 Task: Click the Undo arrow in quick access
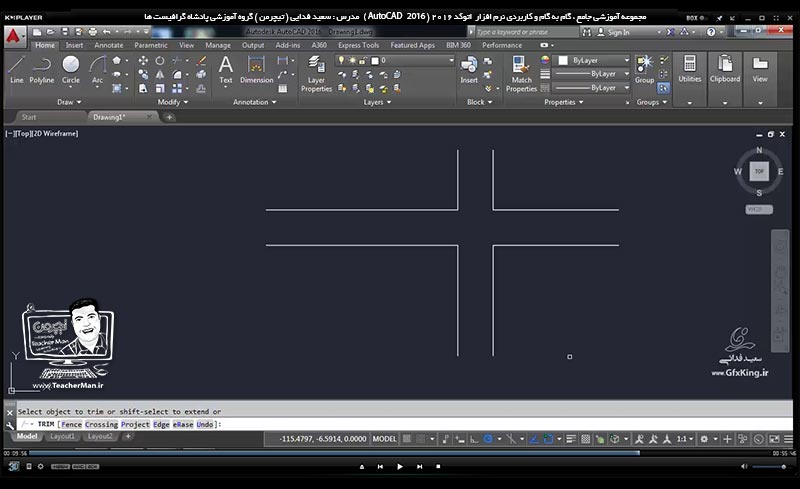tap(107, 32)
